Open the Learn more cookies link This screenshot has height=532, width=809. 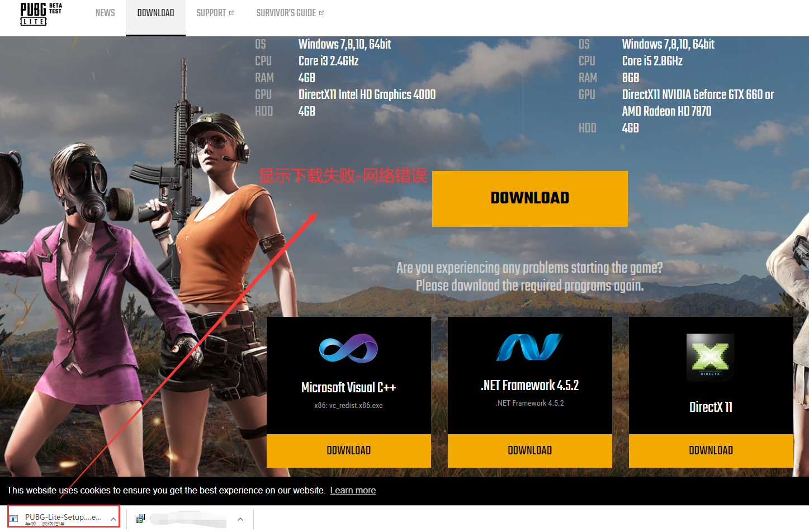coord(353,490)
